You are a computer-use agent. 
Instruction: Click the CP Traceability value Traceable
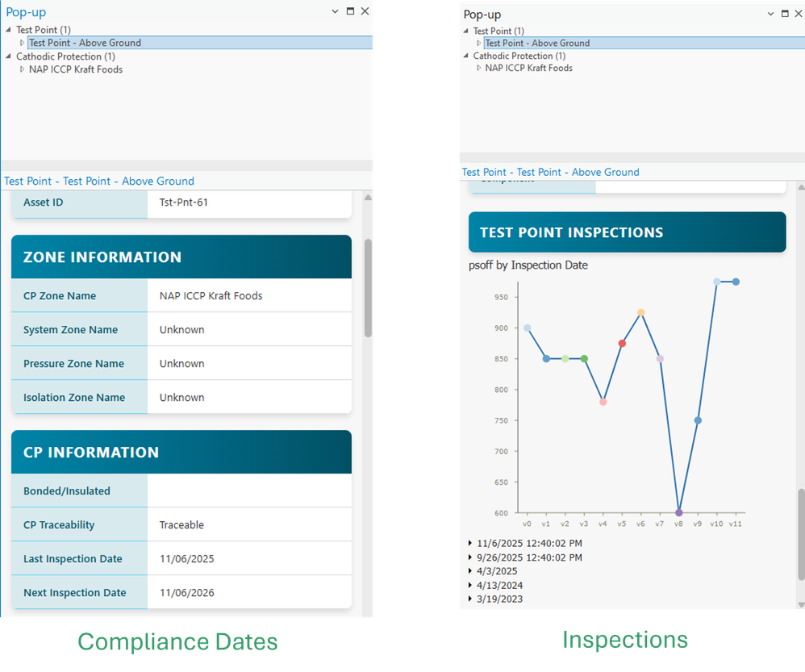coord(181,524)
